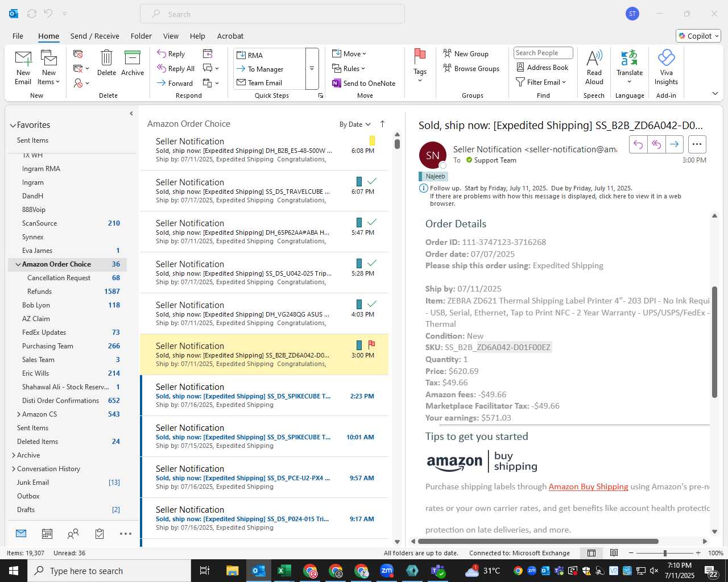The width and height of the screenshot is (728, 582).
Task: Click the zoom out minus button
Action: pyautogui.click(x=631, y=553)
